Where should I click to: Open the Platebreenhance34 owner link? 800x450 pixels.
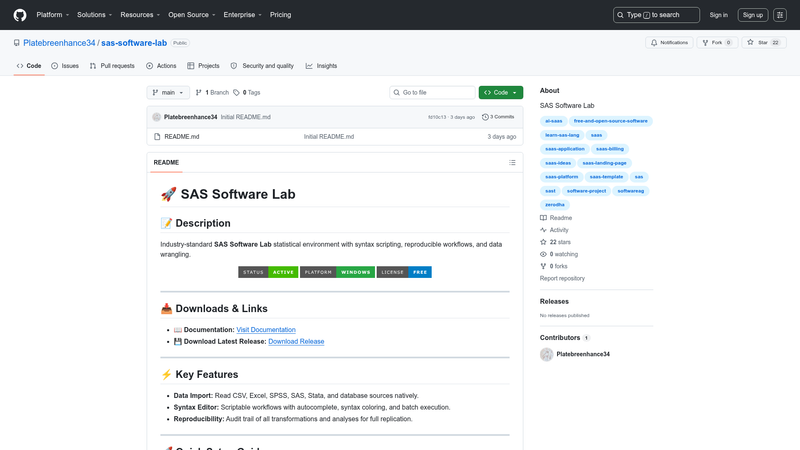(59, 43)
